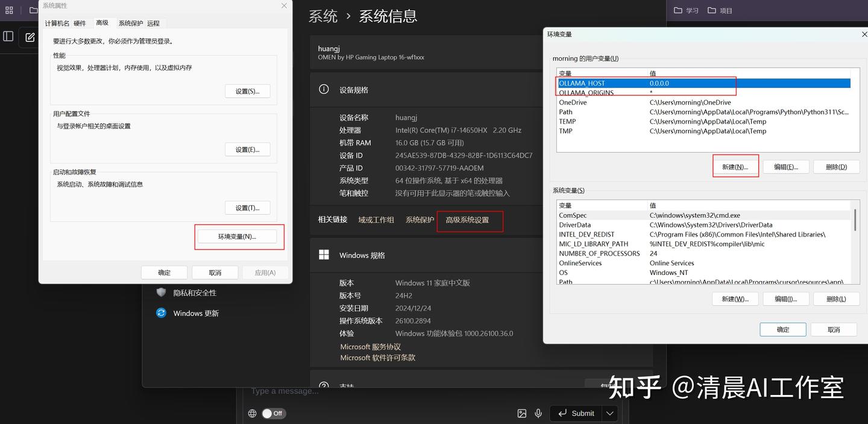Image resolution: width=868 pixels, height=424 pixels.
Task: Click 确定 in 系统属性 dialog
Action: 164,273
